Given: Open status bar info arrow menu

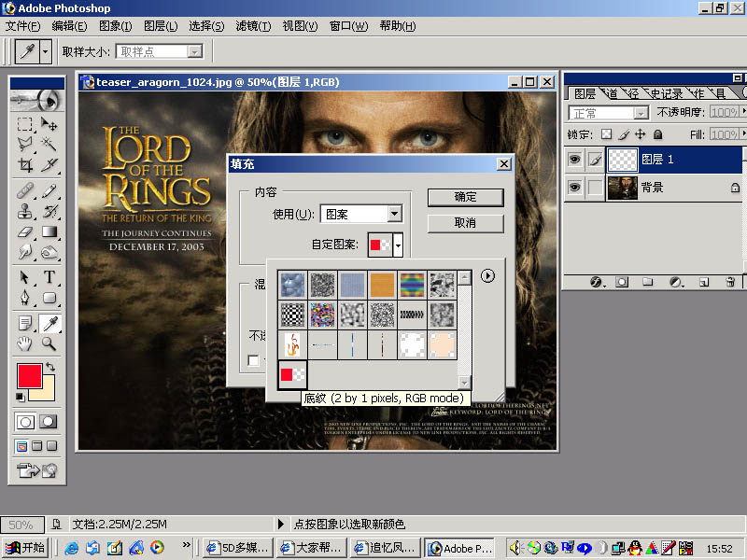Looking at the screenshot, I should 281,525.
